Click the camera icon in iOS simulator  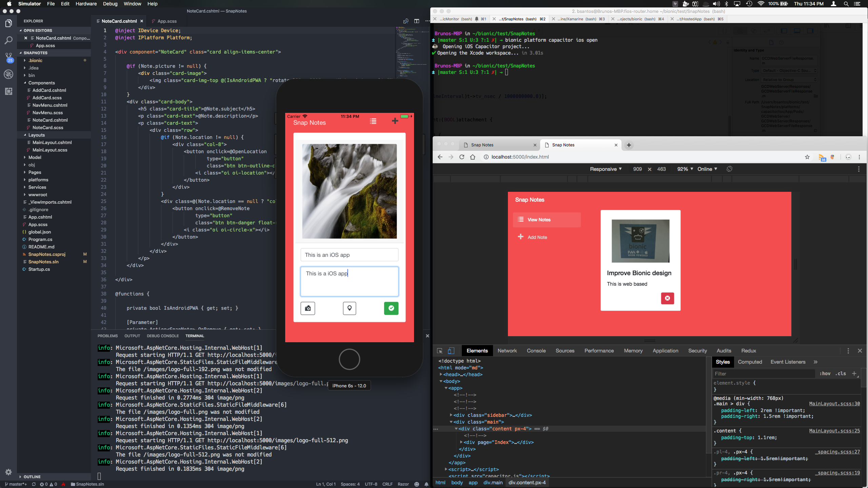tap(308, 308)
